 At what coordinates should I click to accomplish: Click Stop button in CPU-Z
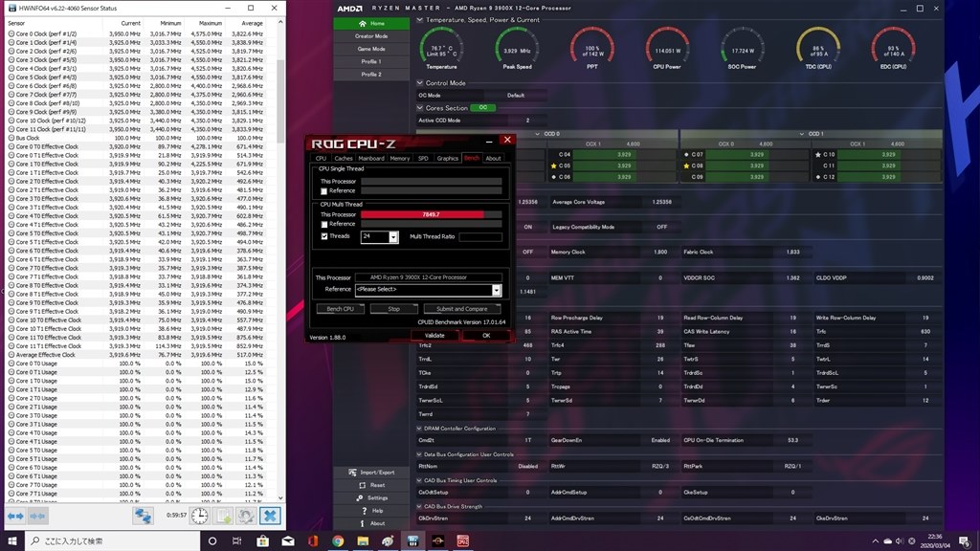click(393, 309)
